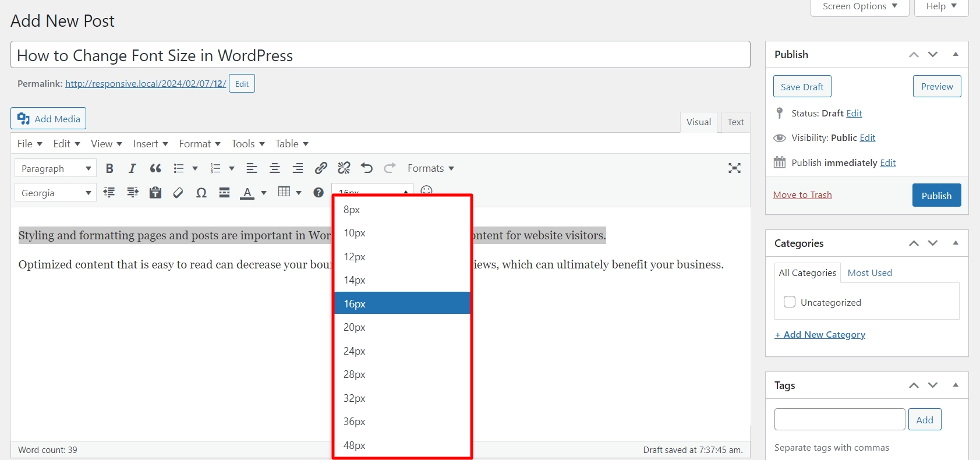The image size is (980, 460).
Task: Edit post status Draft
Action: 854,114
